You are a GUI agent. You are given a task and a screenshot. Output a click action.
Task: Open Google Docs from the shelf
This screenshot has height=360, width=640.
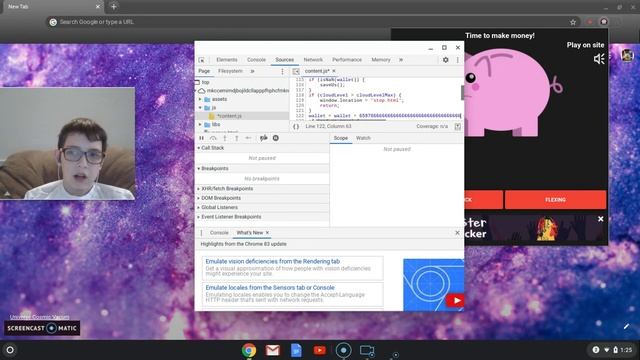296,350
